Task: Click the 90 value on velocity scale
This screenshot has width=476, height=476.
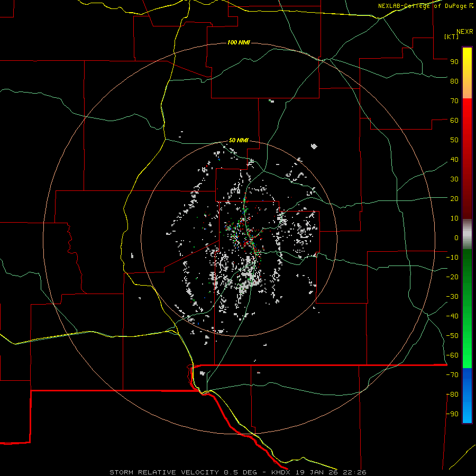Action: [x=454, y=62]
